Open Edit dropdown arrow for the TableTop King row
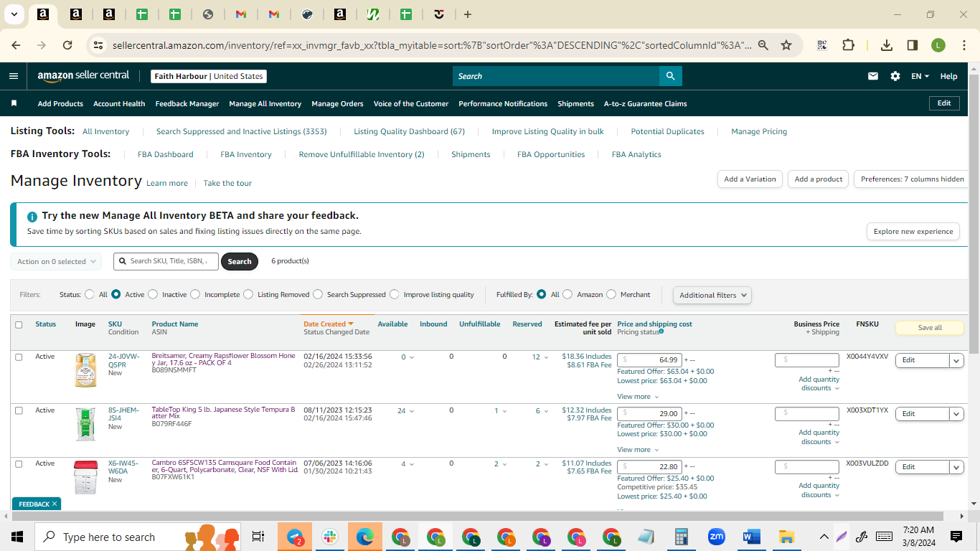 (956, 414)
